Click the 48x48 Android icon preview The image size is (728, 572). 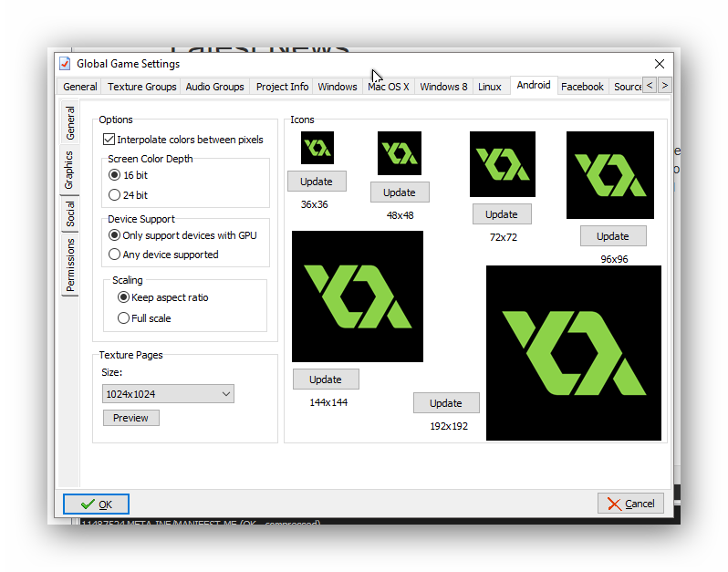pyautogui.click(x=400, y=153)
